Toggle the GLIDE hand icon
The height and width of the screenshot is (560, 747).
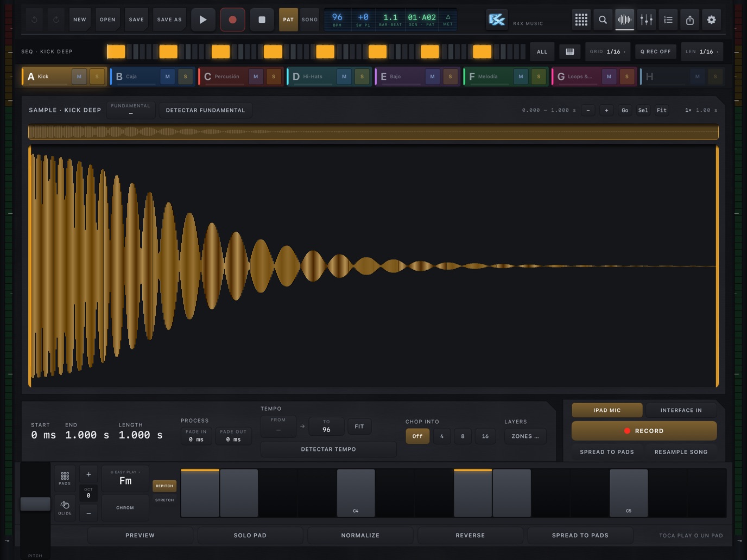tap(65, 507)
